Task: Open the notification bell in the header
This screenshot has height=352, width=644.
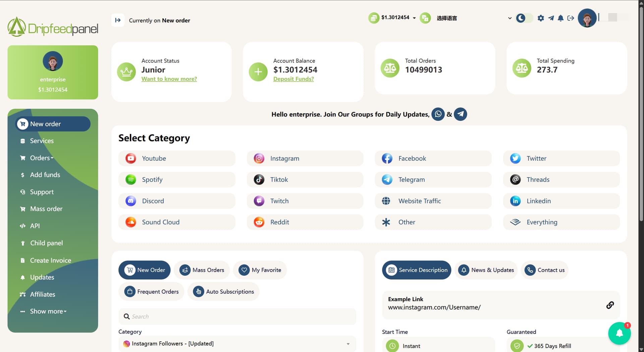Action: coord(560,18)
